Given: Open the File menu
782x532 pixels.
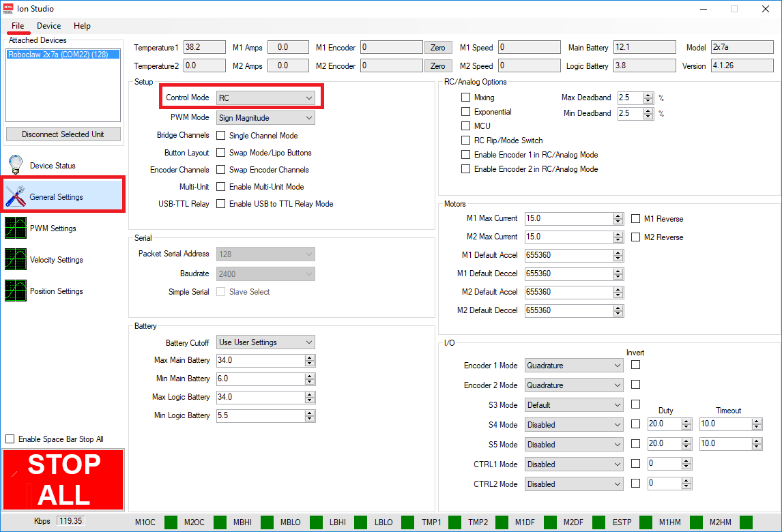Looking at the screenshot, I should (18, 26).
